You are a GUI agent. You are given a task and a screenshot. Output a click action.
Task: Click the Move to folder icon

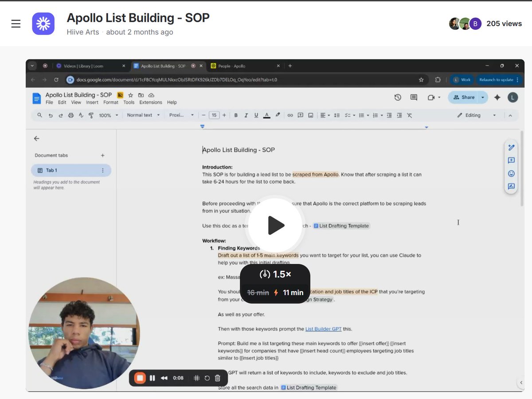[x=141, y=95]
